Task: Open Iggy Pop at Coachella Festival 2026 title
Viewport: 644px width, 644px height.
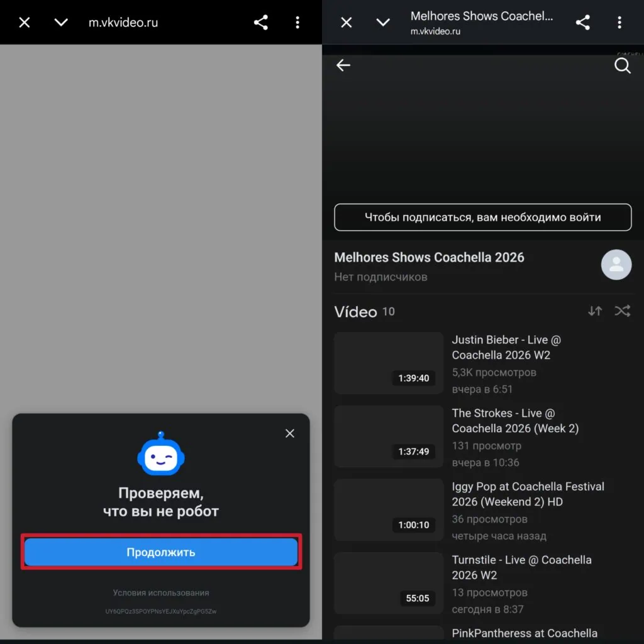Action: (528, 494)
